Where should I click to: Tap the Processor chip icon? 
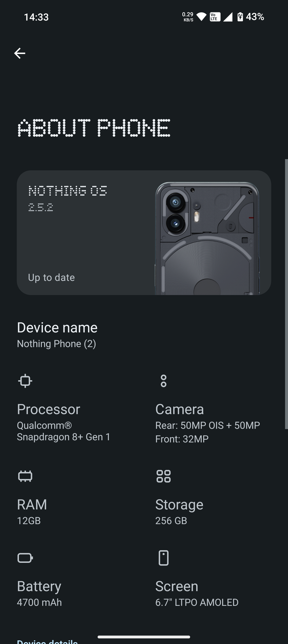25,381
